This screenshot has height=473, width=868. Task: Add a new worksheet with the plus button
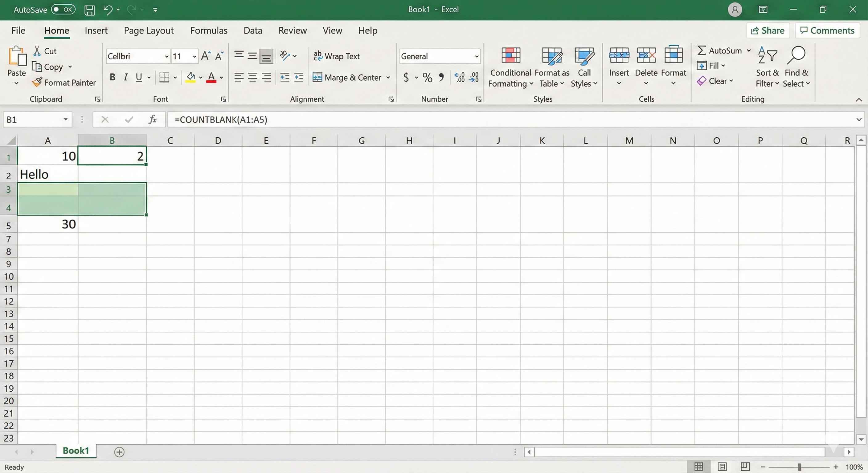click(119, 452)
